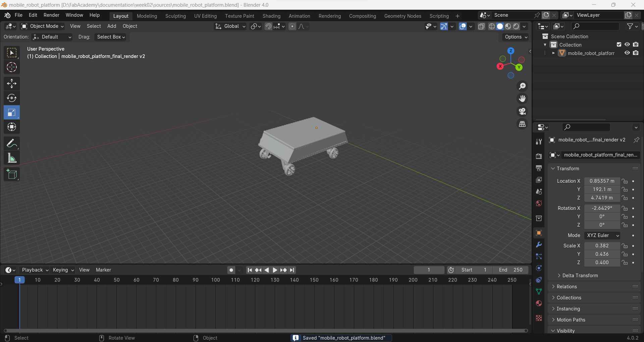
Task: Select the Measure tool
Action: pyautogui.click(x=12, y=158)
